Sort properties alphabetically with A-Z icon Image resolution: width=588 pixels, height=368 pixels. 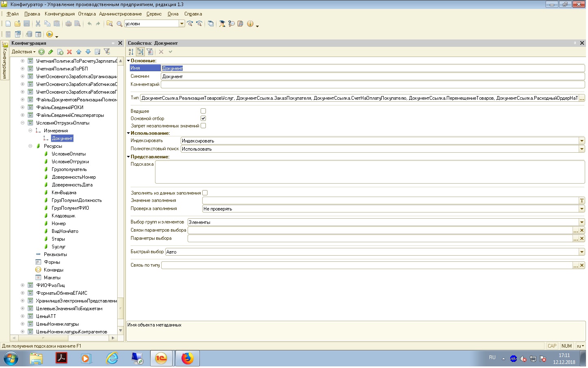(x=131, y=52)
